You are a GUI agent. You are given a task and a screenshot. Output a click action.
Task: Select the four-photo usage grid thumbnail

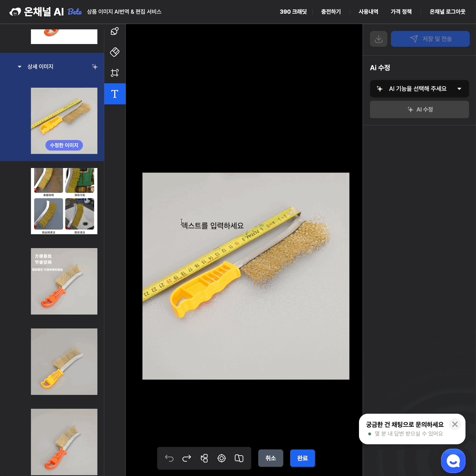64,201
